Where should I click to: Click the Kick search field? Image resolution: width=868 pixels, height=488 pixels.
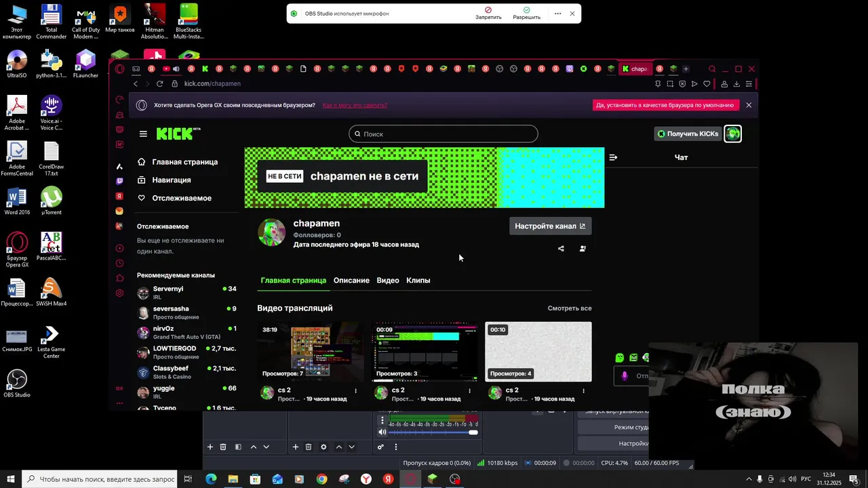(x=443, y=134)
